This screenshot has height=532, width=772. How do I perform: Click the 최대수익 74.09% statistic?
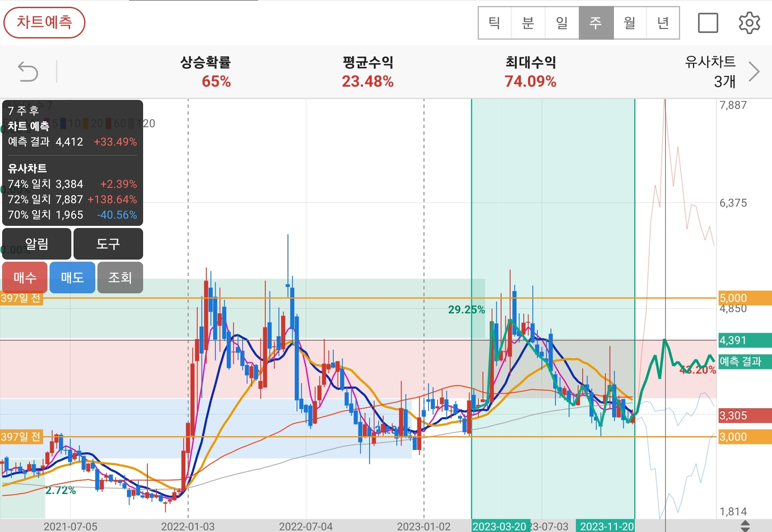point(531,72)
